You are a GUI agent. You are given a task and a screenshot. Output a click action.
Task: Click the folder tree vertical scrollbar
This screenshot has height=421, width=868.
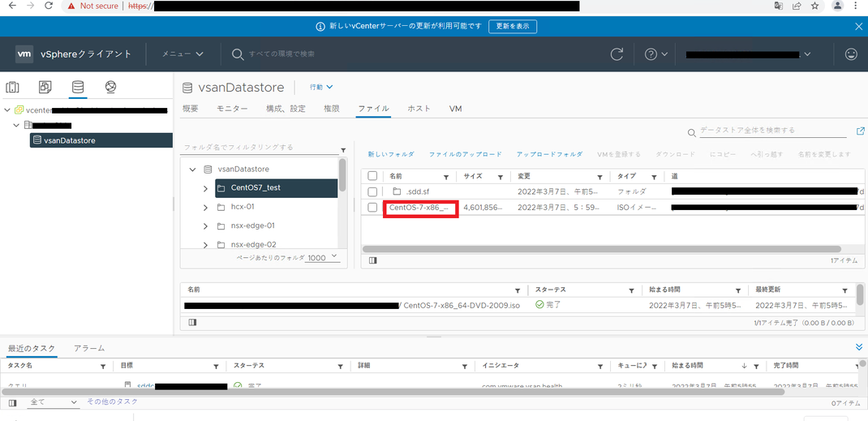pos(342,174)
